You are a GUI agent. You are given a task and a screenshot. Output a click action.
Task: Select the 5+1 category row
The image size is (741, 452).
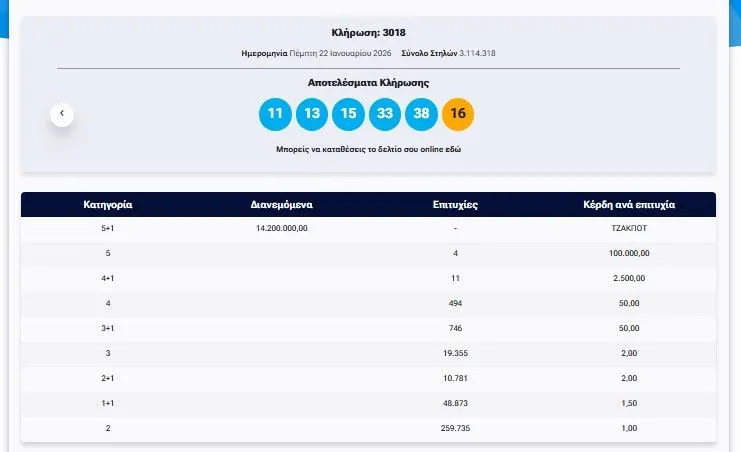click(107, 228)
